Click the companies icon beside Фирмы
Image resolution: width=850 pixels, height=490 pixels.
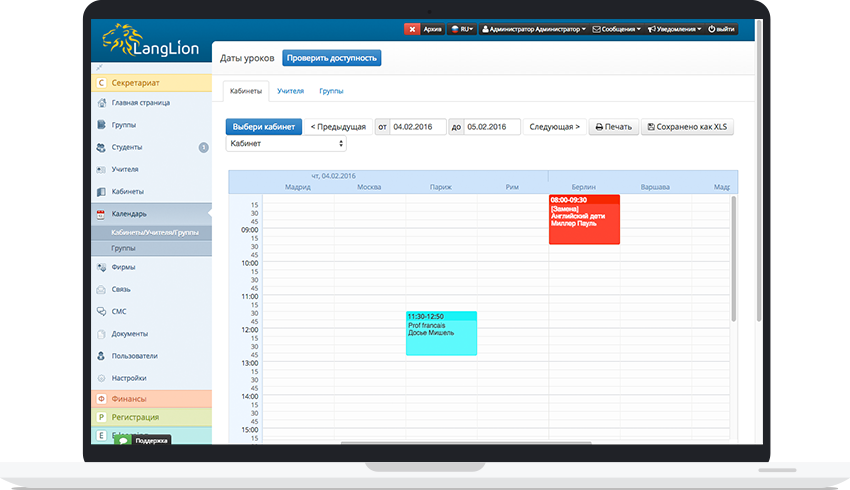coord(101,267)
